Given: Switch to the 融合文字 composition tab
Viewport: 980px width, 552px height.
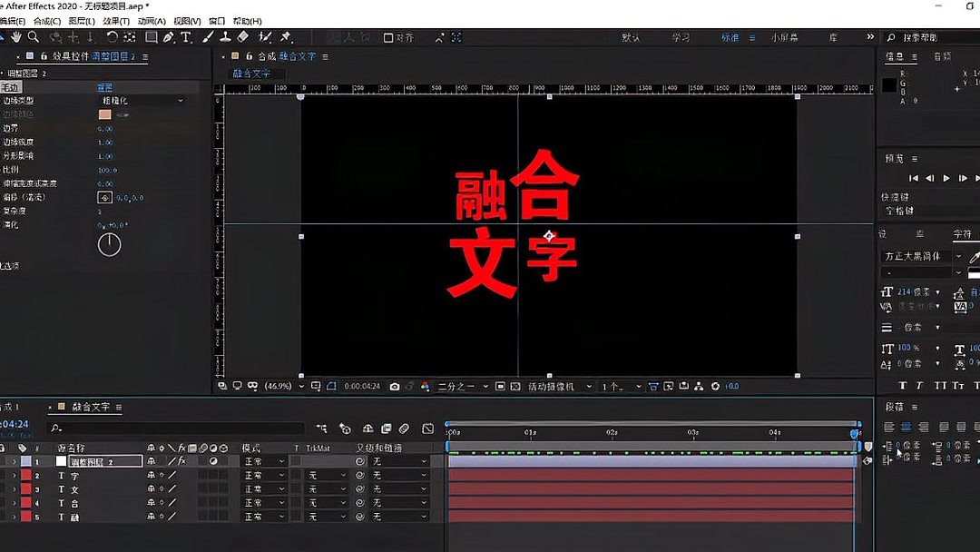Looking at the screenshot, I should [299, 55].
